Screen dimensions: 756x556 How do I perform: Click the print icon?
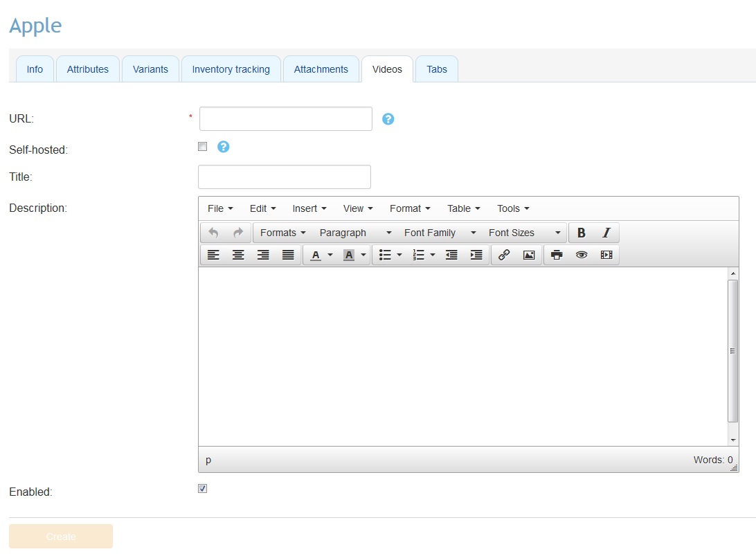[x=557, y=255]
